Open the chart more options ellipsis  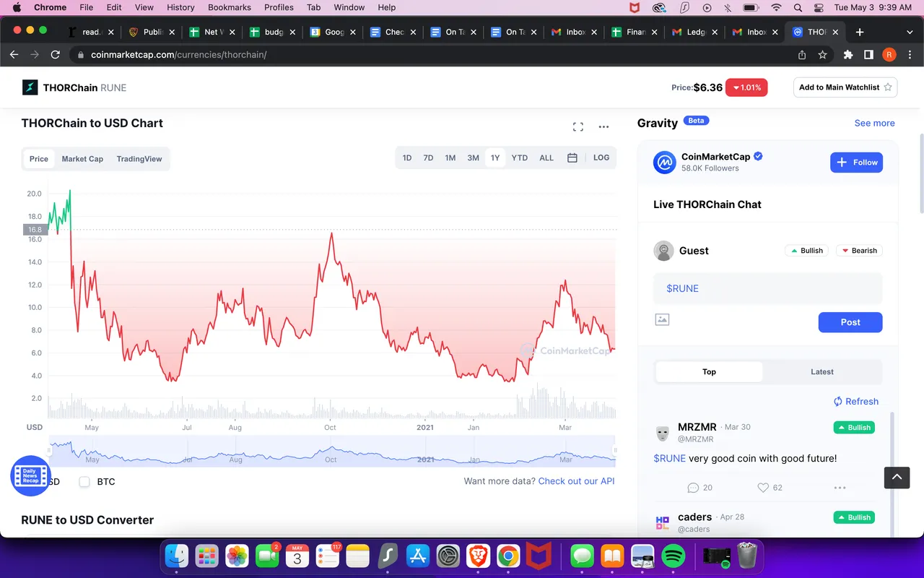pos(604,127)
